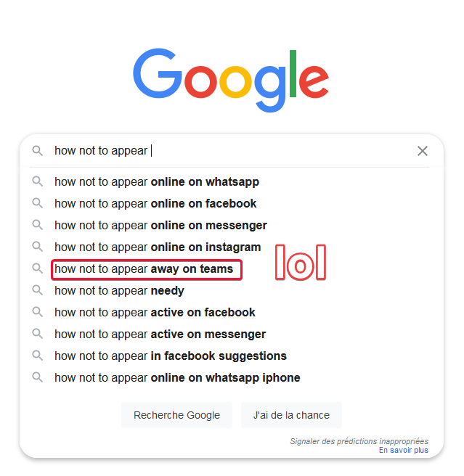464x476 pixels.
Task: Click the clear search X icon
Action: [x=423, y=151]
